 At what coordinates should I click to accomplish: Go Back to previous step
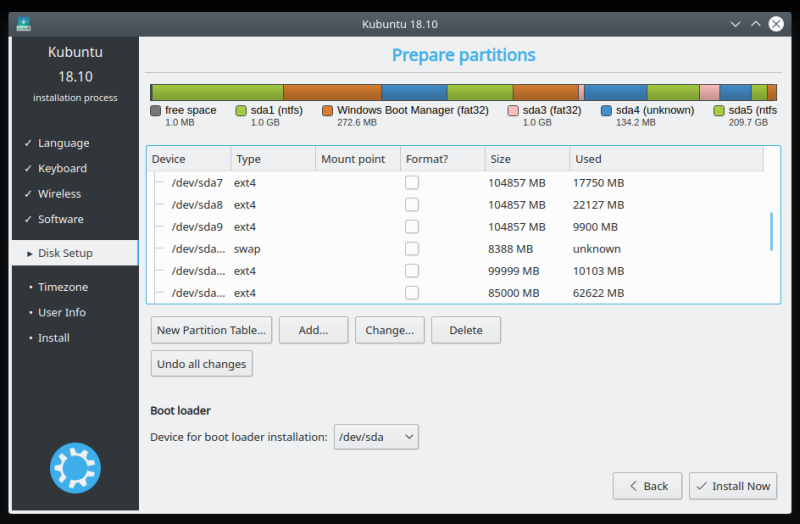(x=647, y=486)
